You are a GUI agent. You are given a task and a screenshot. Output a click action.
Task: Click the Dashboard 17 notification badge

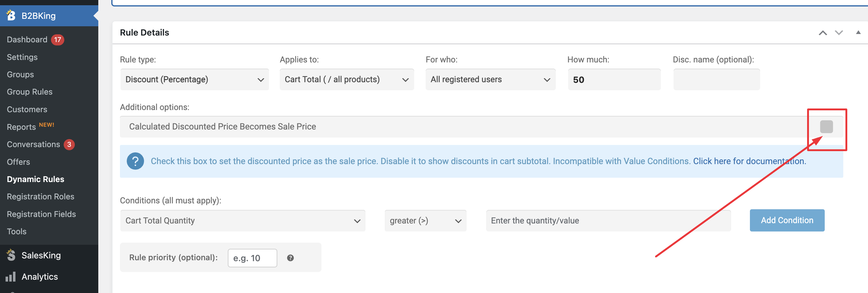tap(57, 40)
